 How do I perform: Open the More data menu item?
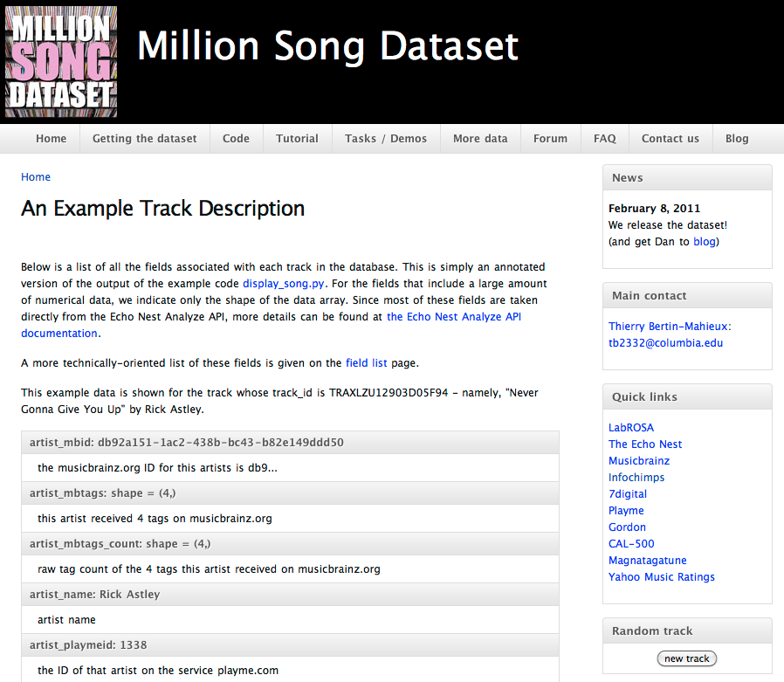point(480,139)
